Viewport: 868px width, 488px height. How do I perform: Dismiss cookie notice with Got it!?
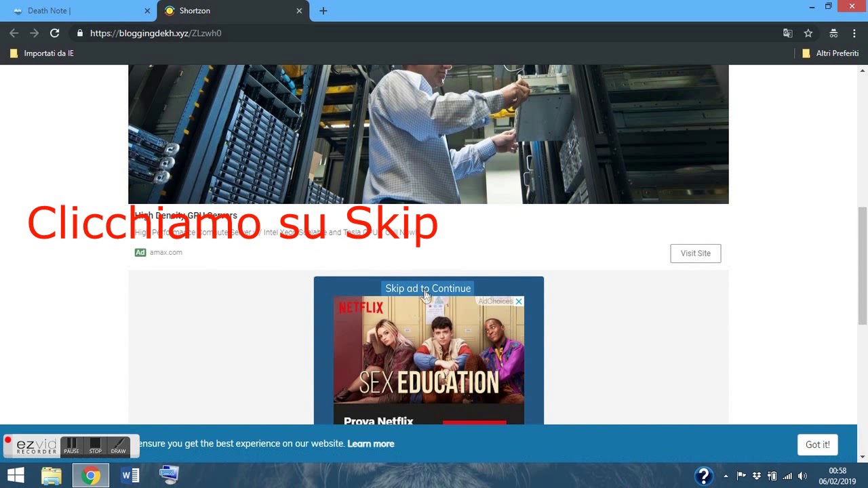pos(818,445)
